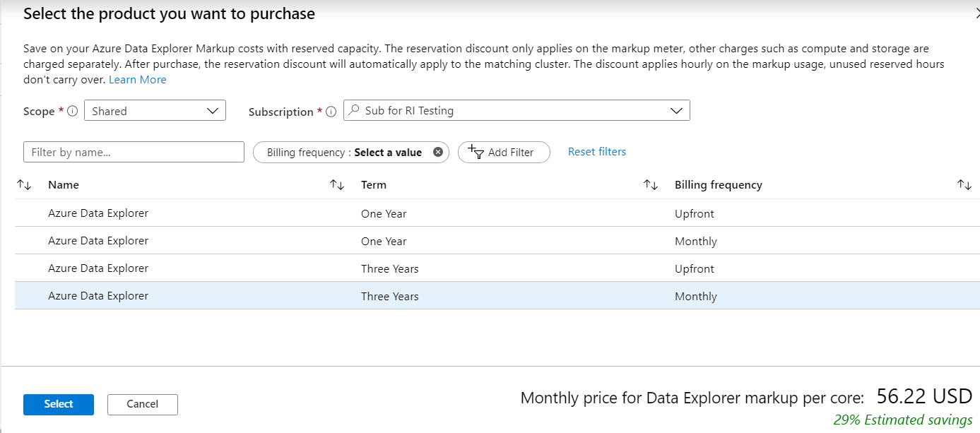Select Azure Data Explorer One Year Monthly row
Screen dimensions: 980x433
click(497, 241)
